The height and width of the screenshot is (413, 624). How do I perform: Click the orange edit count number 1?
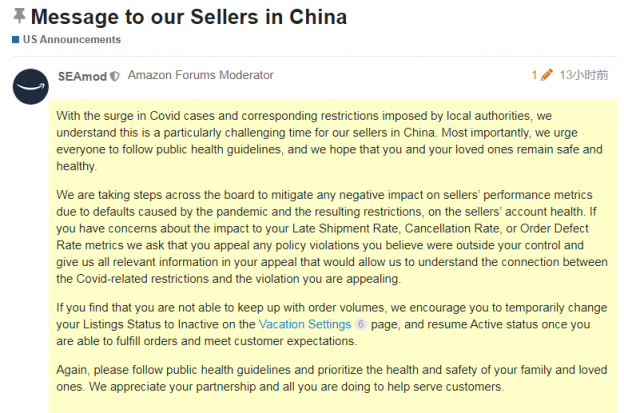[534, 75]
